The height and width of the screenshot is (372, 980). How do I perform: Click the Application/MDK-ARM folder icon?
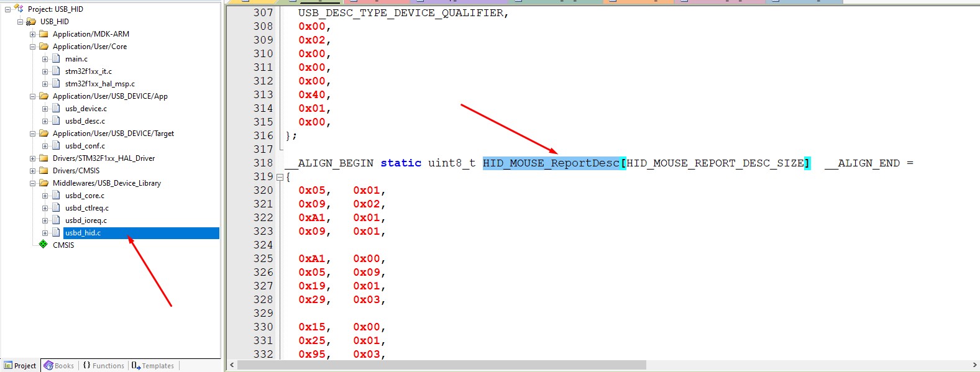[44, 34]
